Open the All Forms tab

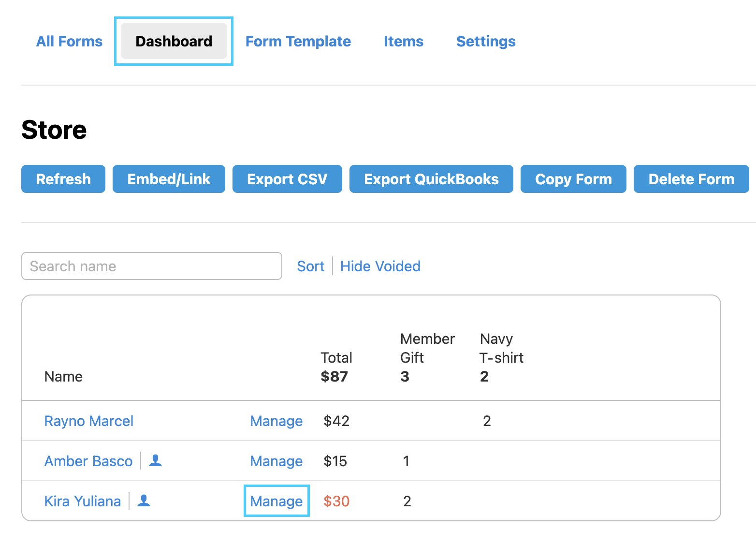point(70,42)
